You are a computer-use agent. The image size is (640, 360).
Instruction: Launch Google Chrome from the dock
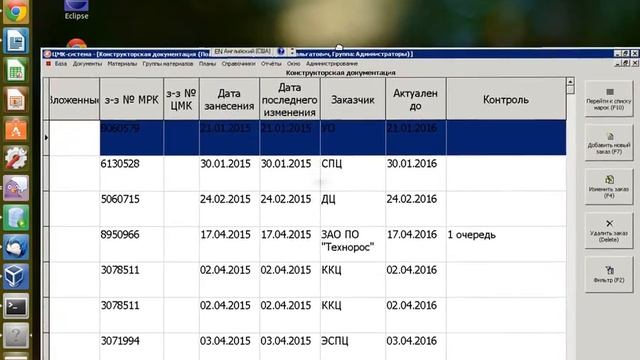pos(16,11)
